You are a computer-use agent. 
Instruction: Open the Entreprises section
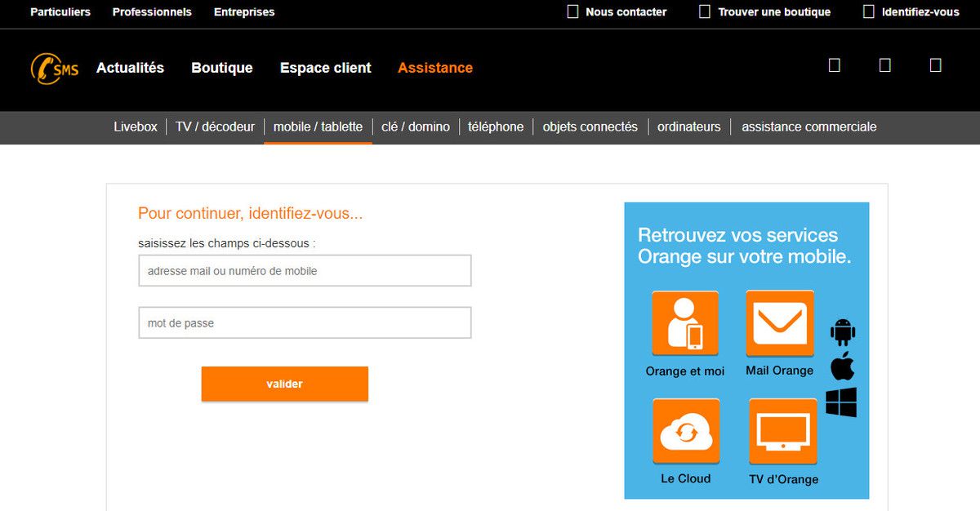[244, 12]
